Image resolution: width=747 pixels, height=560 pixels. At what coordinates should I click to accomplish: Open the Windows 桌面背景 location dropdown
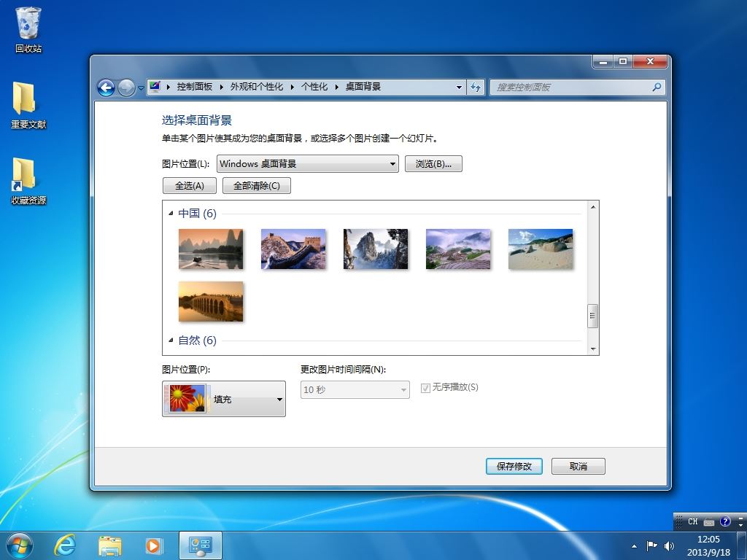[308, 164]
